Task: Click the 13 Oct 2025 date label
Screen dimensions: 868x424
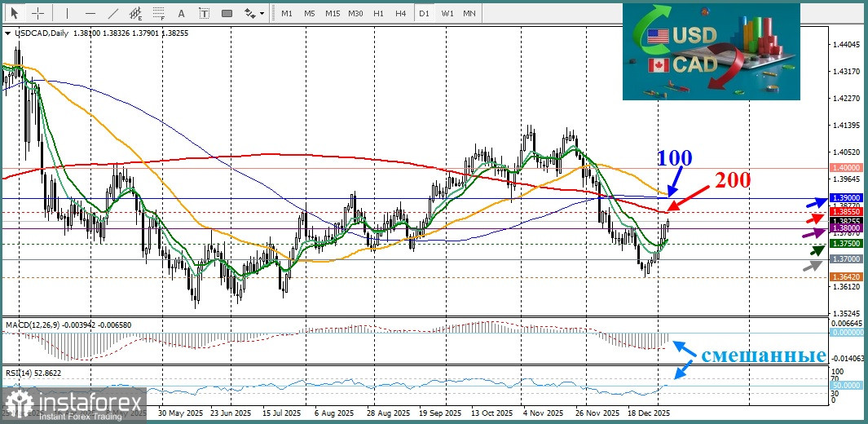Action: point(491,413)
